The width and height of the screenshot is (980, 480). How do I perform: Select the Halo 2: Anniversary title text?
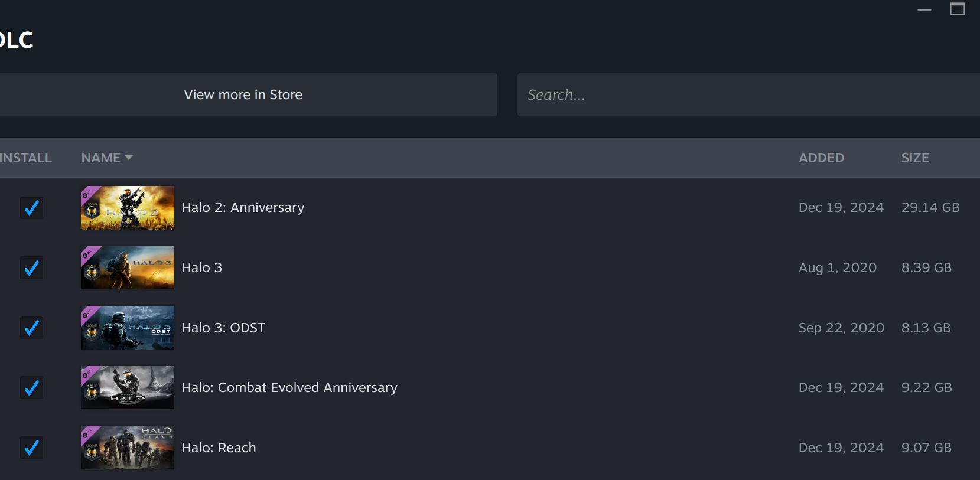243,208
